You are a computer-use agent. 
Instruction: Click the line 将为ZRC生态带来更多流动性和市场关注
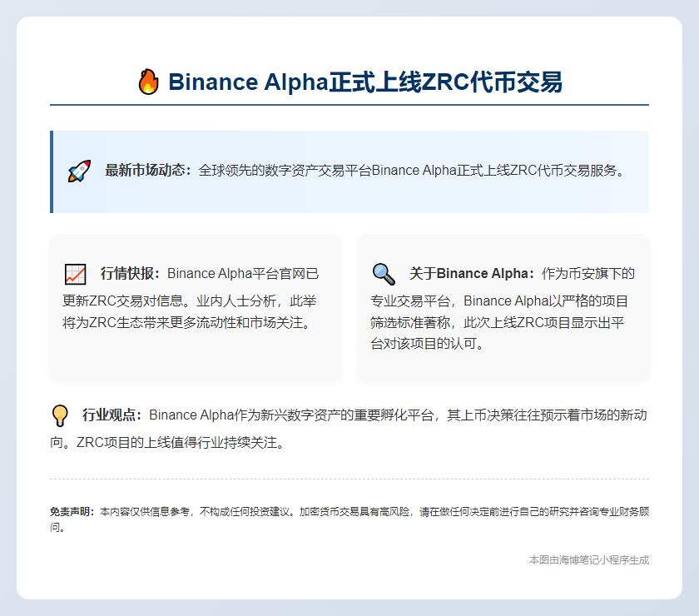tap(187, 322)
